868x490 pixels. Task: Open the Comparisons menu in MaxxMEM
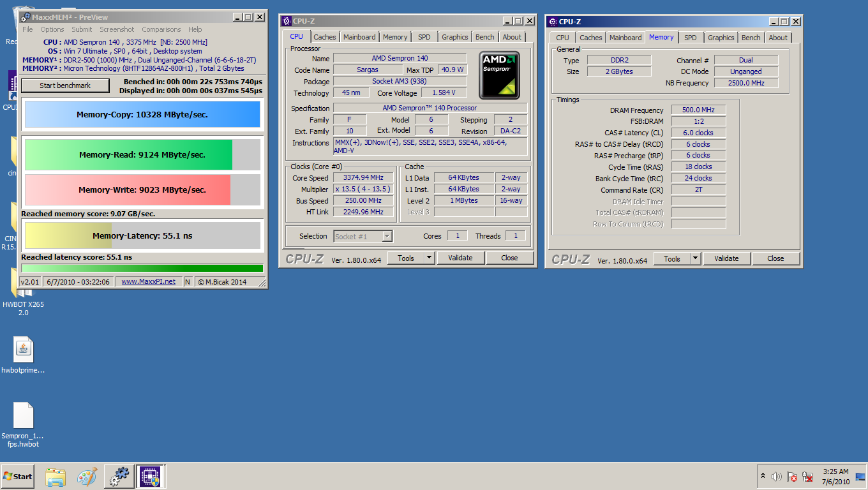pos(161,29)
